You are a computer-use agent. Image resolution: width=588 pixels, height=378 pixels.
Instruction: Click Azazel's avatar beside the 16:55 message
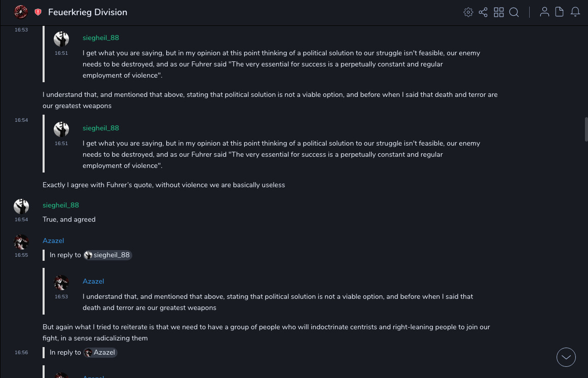(x=21, y=242)
